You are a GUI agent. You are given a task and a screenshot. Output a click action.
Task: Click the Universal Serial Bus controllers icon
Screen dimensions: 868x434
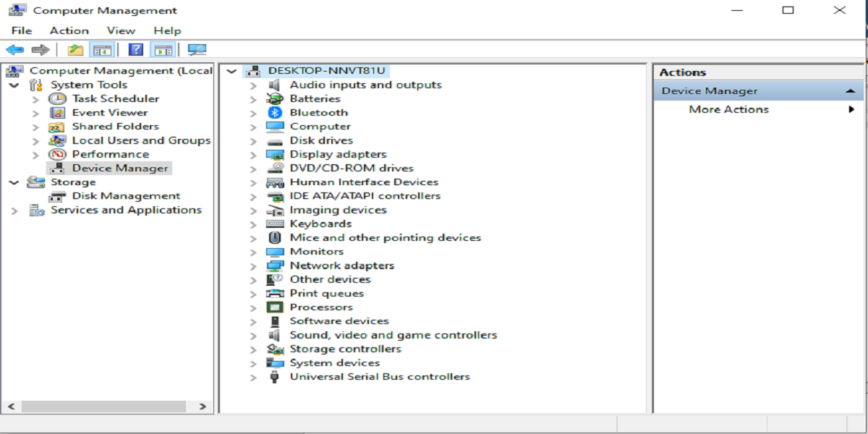tap(275, 377)
